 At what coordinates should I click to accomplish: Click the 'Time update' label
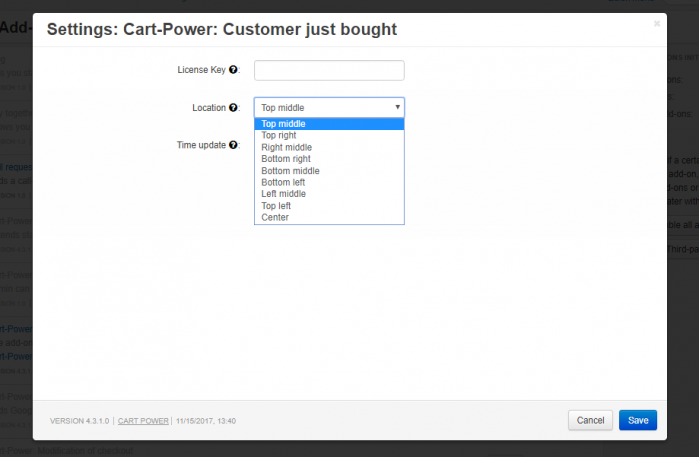tap(201, 145)
